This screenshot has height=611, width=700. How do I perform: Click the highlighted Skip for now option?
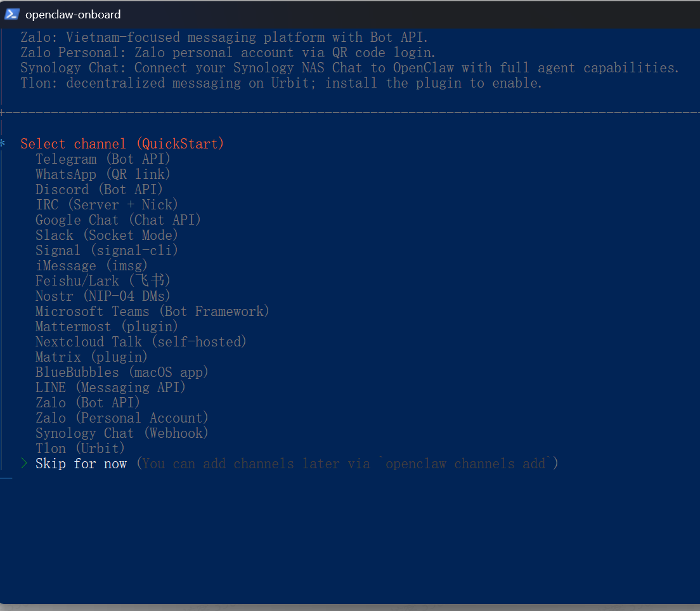click(x=81, y=464)
